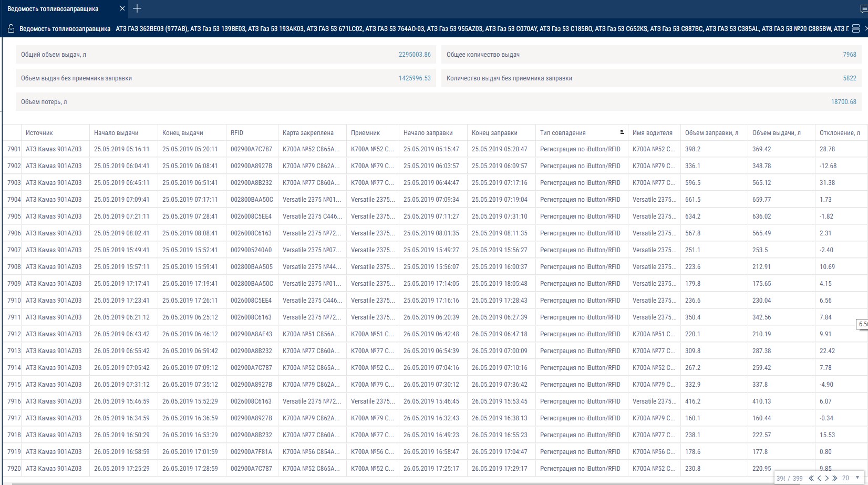Click deviation value 31.38
Viewport: 868px width, 485px height.
click(x=827, y=183)
